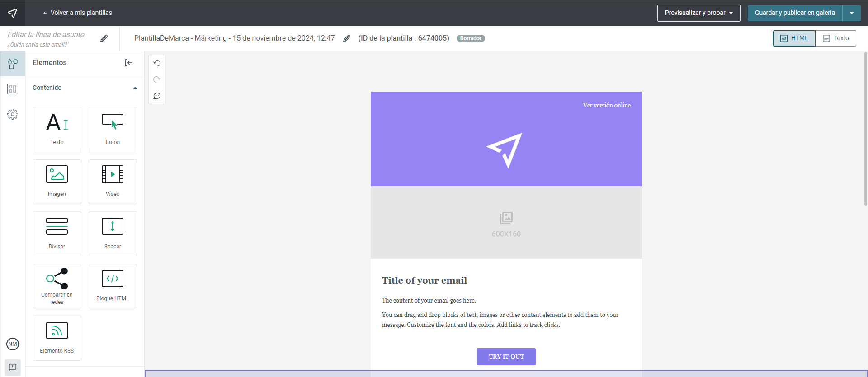Open the Previsualizar y probar dropdown
Viewport: 868px width, 377px height.
[x=699, y=13]
